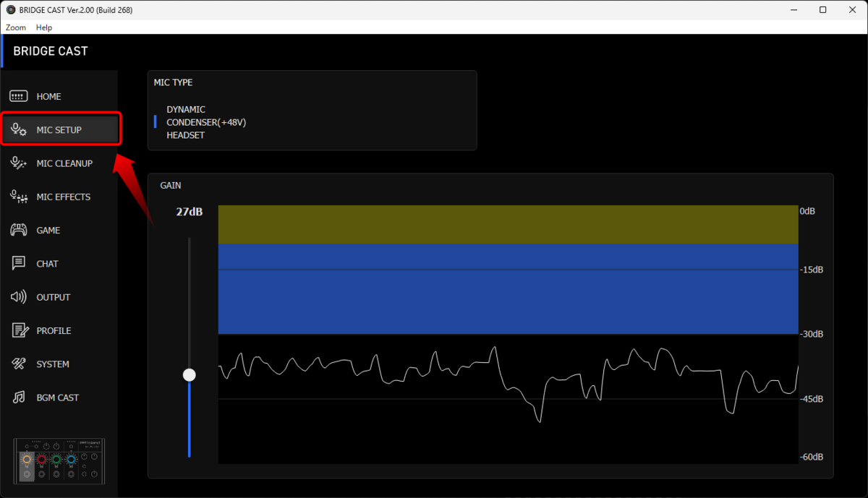
Task: Click the gain slider handle
Action: pyautogui.click(x=190, y=374)
